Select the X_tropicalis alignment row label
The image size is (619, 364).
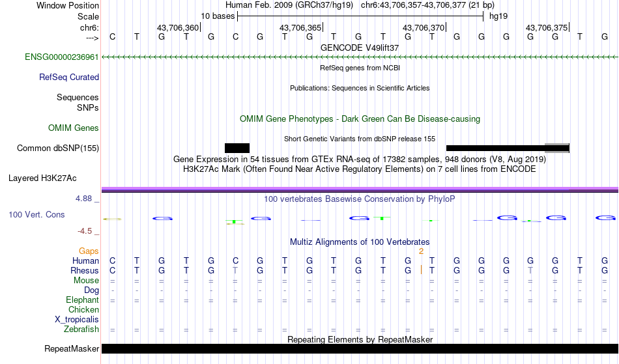[77, 320]
